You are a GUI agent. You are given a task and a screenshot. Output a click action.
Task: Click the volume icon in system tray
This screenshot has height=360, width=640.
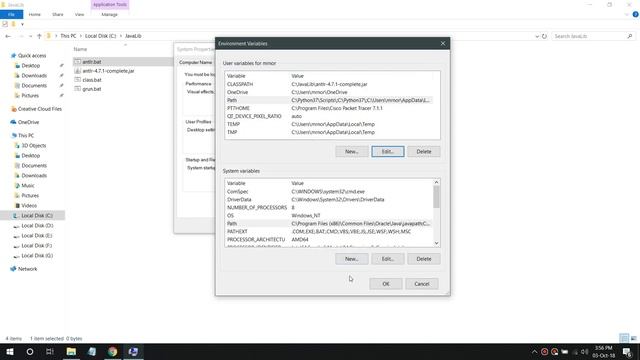click(584, 351)
